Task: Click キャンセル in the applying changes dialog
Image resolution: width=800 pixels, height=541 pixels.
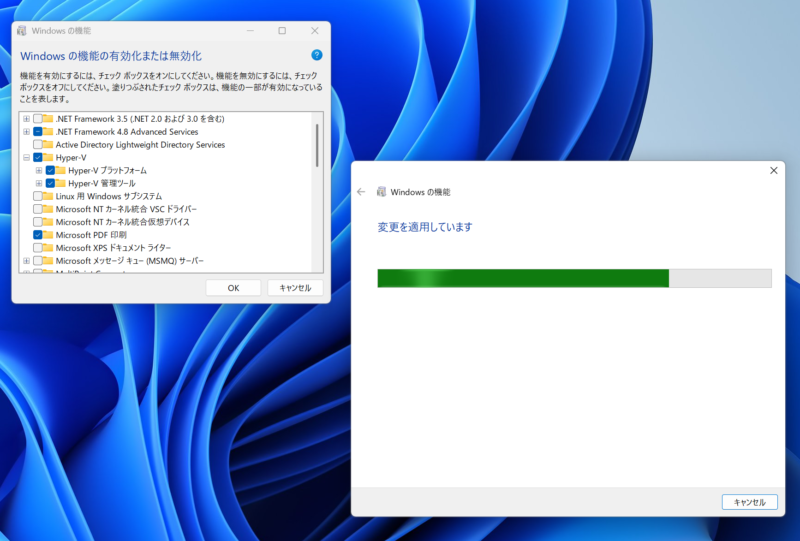Action: click(x=749, y=502)
